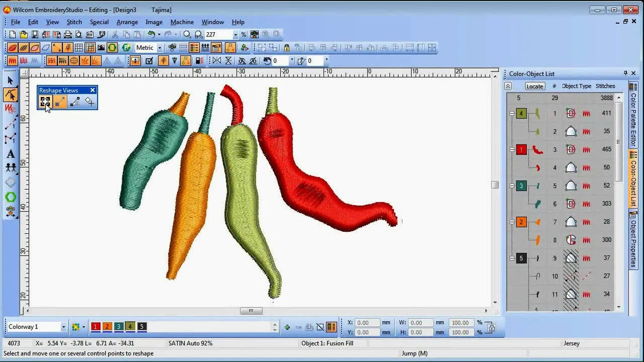The image size is (644, 362).
Task: Close the Reshape Views palette
Action: click(92, 90)
